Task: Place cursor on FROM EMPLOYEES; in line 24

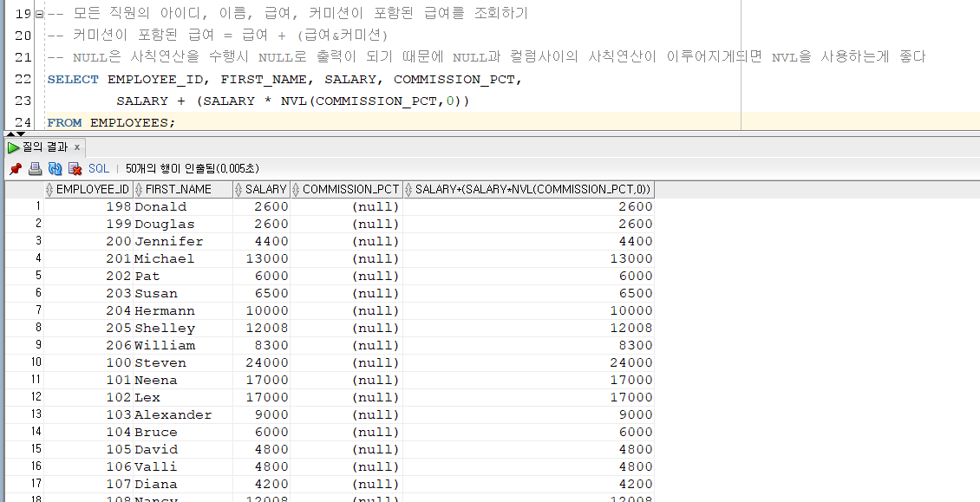Action: coord(112,122)
